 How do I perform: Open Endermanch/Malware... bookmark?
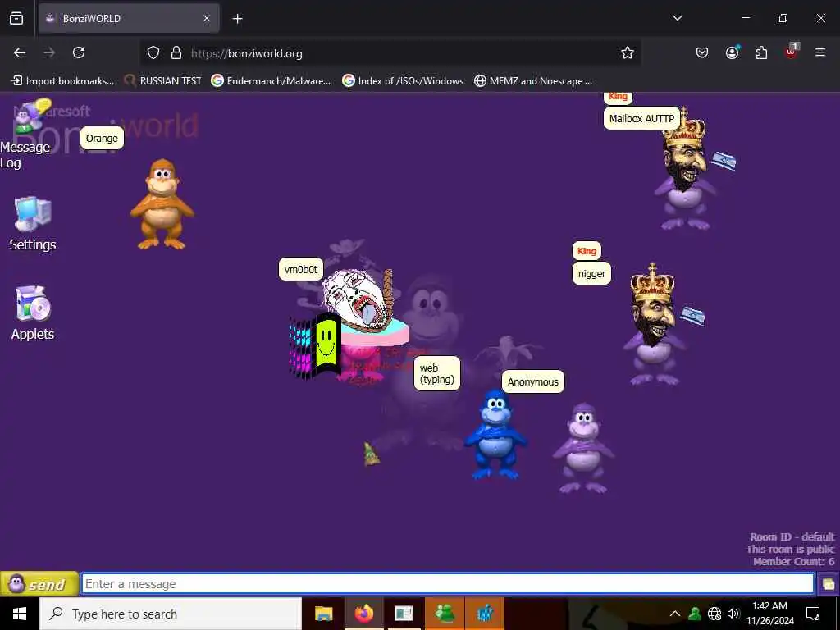[x=271, y=81]
